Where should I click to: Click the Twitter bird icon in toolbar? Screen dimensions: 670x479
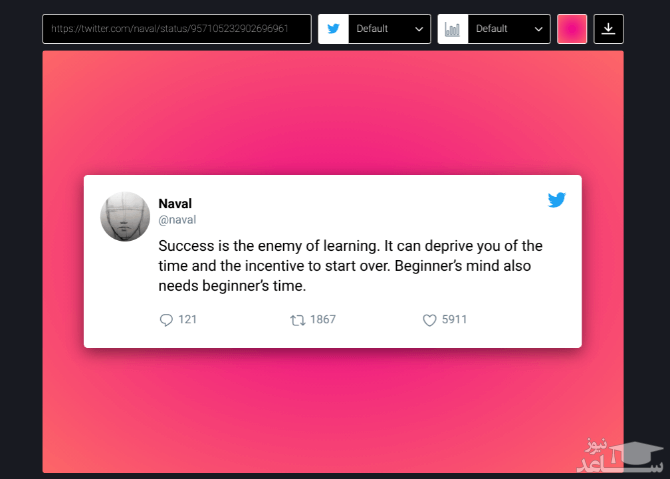pyautogui.click(x=333, y=29)
